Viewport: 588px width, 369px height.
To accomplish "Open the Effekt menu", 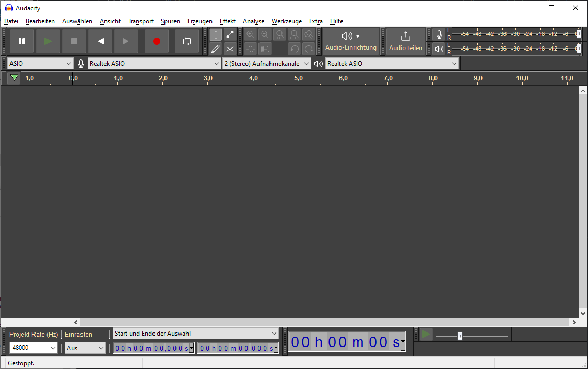I will tap(228, 21).
